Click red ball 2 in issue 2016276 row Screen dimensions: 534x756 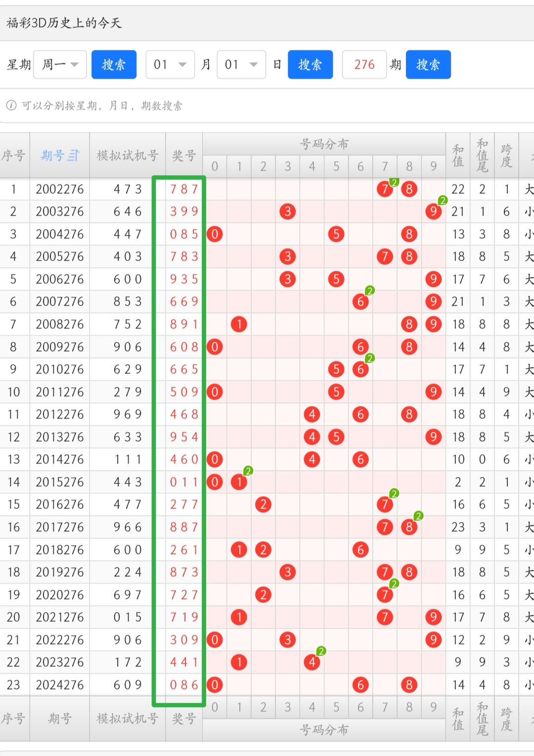[x=264, y=504]
